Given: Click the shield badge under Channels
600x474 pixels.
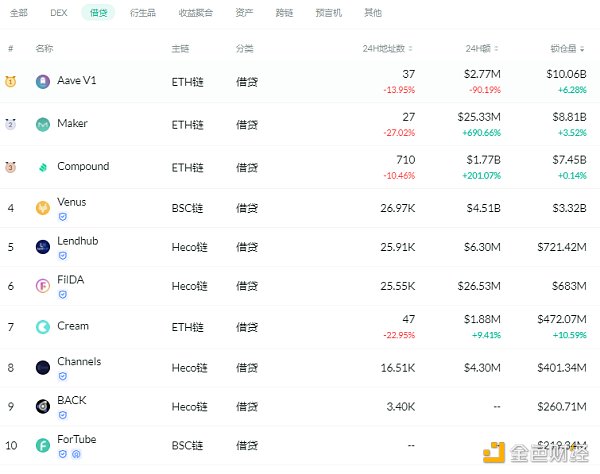Looking at the screenshot, I should point(63,376).
